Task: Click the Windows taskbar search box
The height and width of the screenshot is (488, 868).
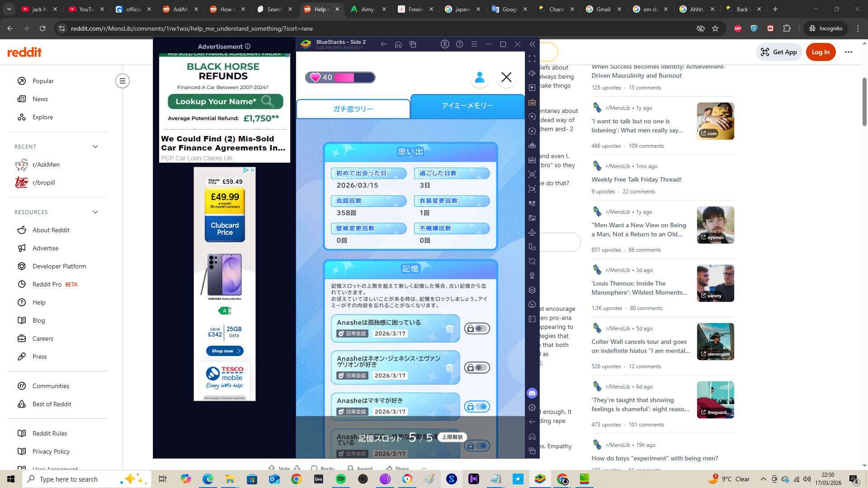Action: [87, 479]
